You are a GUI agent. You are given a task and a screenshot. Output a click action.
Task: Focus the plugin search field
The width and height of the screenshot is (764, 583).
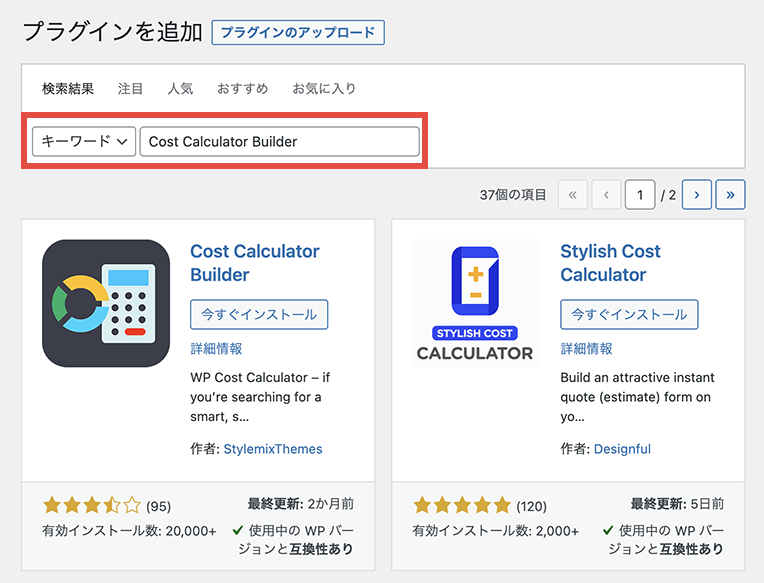(x=280, y=142)
